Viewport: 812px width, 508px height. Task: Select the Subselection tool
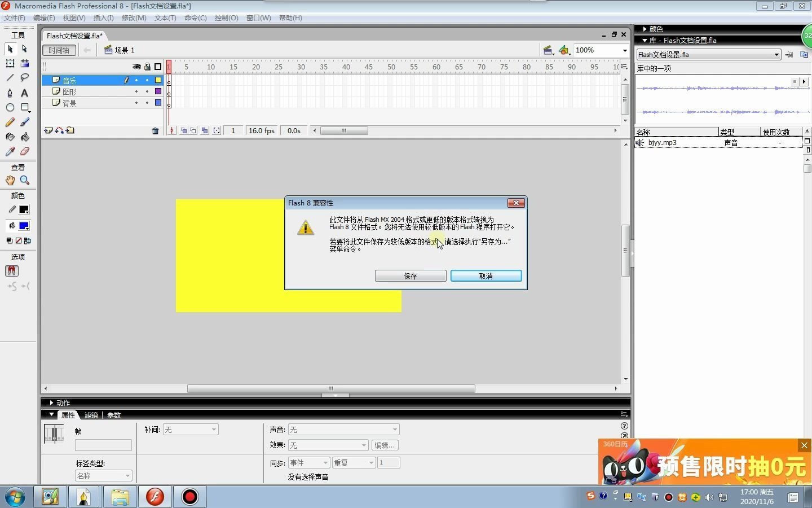pyautogui.click(x=25, y=49)
